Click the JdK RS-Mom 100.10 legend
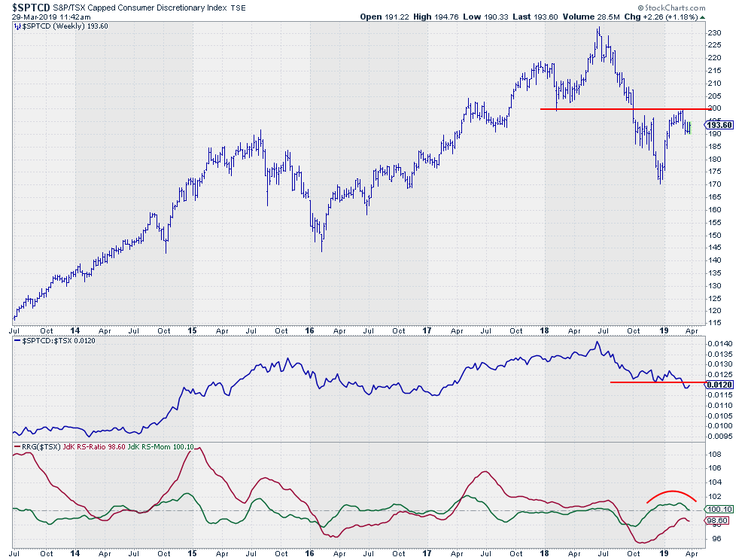The width and height of the screenshot is (745, 560). (x=160, y=447)
